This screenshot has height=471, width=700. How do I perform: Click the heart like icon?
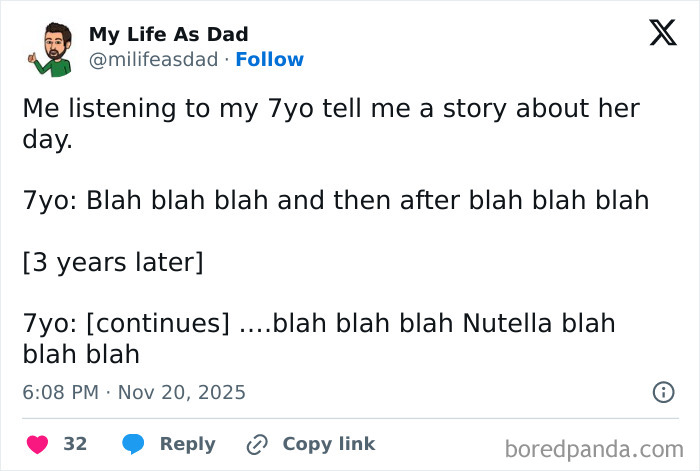point(38,443)
